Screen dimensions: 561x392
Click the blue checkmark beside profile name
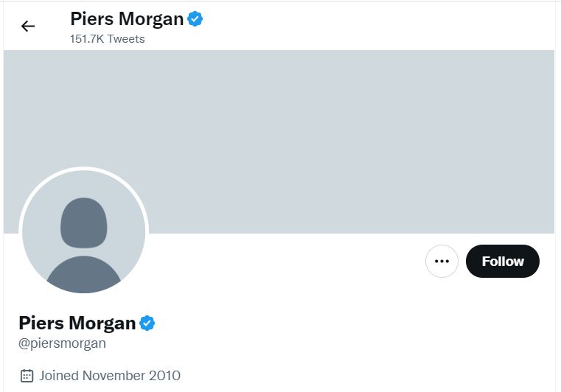pyautogui.click(x=147, y=323)
